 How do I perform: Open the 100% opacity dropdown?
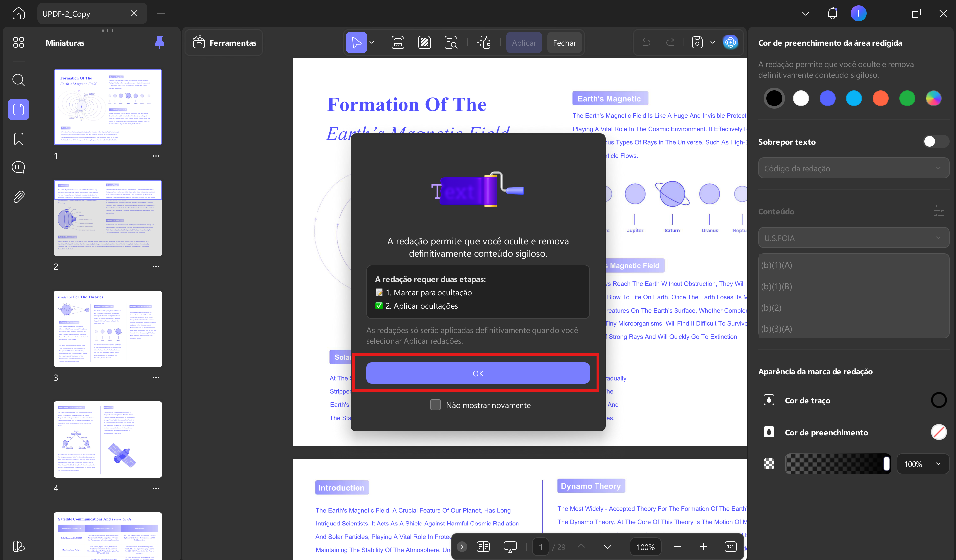click(x=922, y=464)
